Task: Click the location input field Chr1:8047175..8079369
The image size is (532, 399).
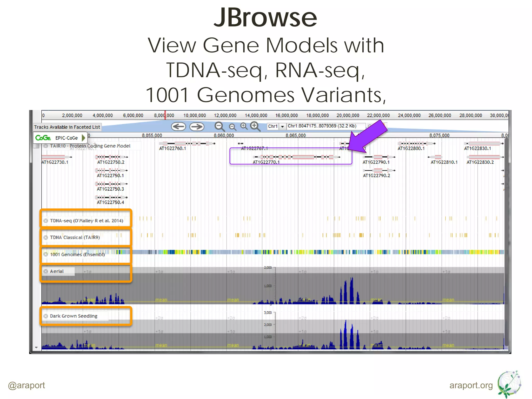Action: [326, 126]
